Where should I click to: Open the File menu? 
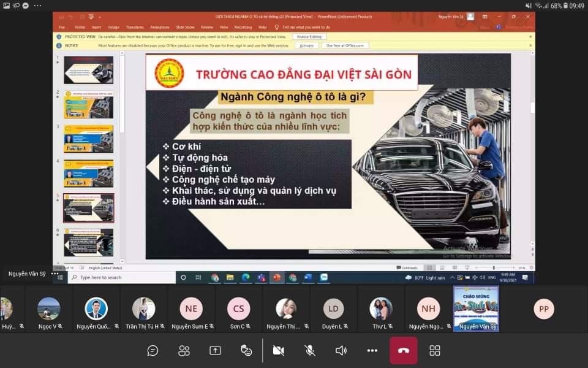click(x=62, y=27)
